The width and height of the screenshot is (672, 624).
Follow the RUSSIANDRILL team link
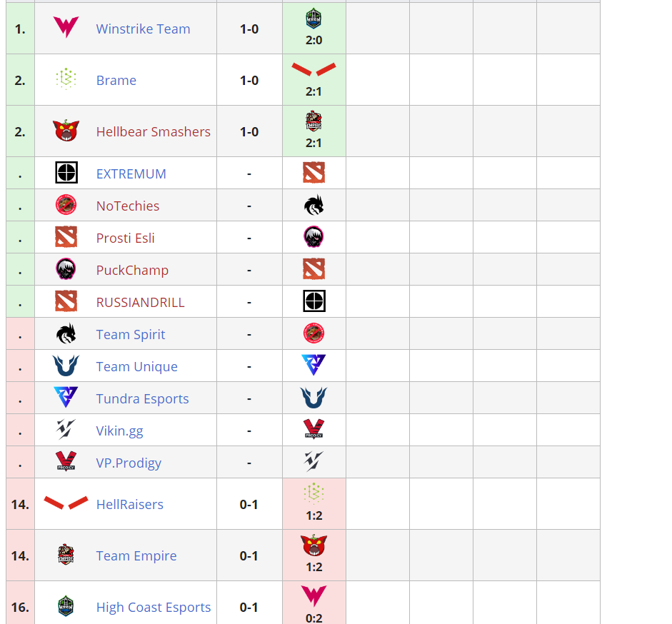tap(140, 303)
